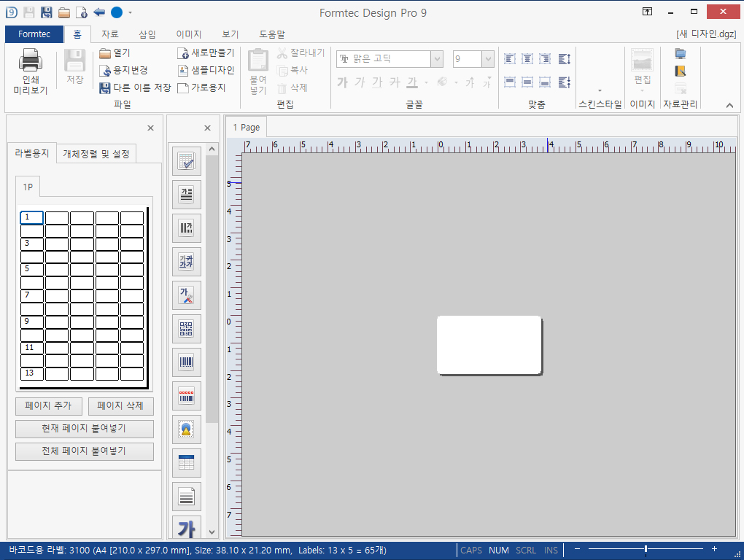Click the 페이지 삭제 button
744x560 pixels.
120,406
